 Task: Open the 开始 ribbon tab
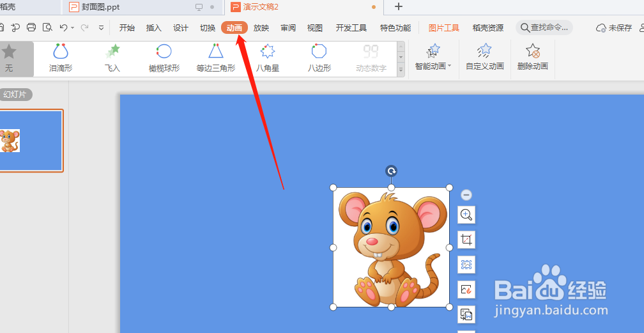pos(127,28)
